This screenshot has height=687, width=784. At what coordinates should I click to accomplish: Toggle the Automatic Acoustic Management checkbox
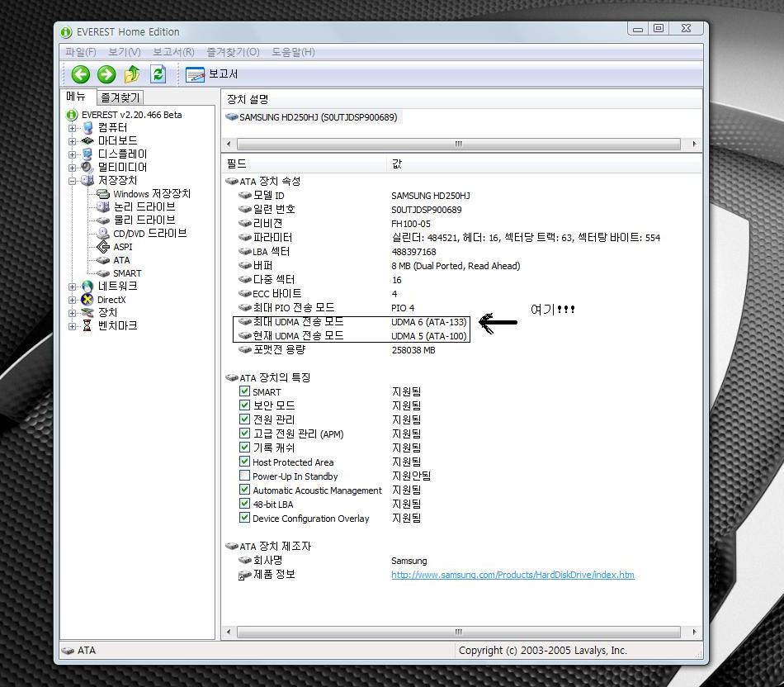[x=244, y=490]
